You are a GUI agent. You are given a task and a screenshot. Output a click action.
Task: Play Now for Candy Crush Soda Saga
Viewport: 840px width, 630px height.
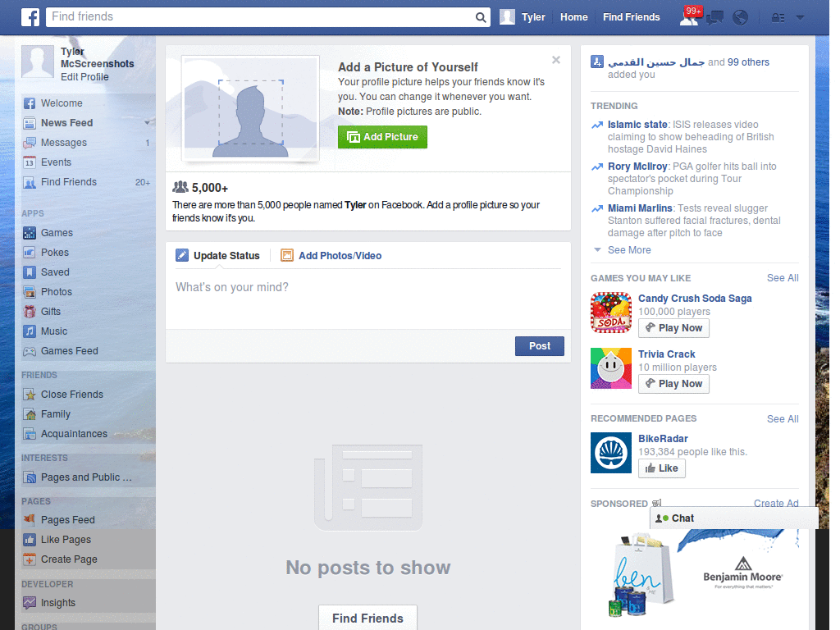click(x=673, y=328)
